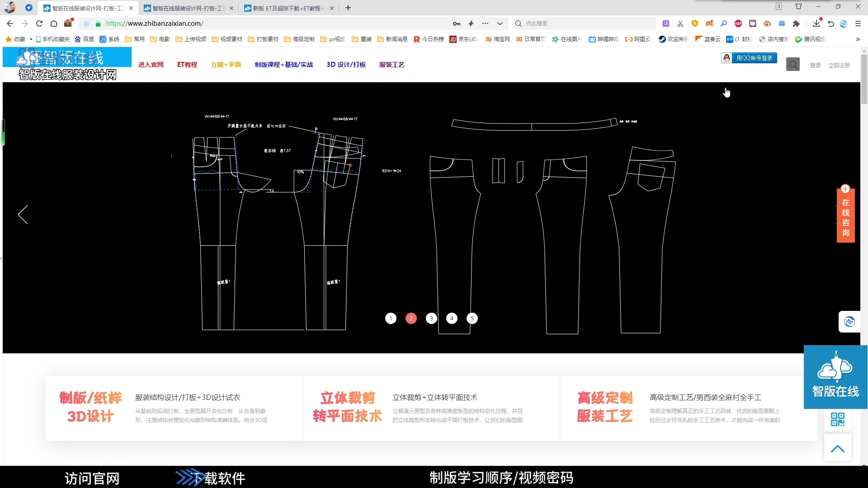868x488 pixels.
Task: Click the lightning speed-mode icon
Action: 471,23
